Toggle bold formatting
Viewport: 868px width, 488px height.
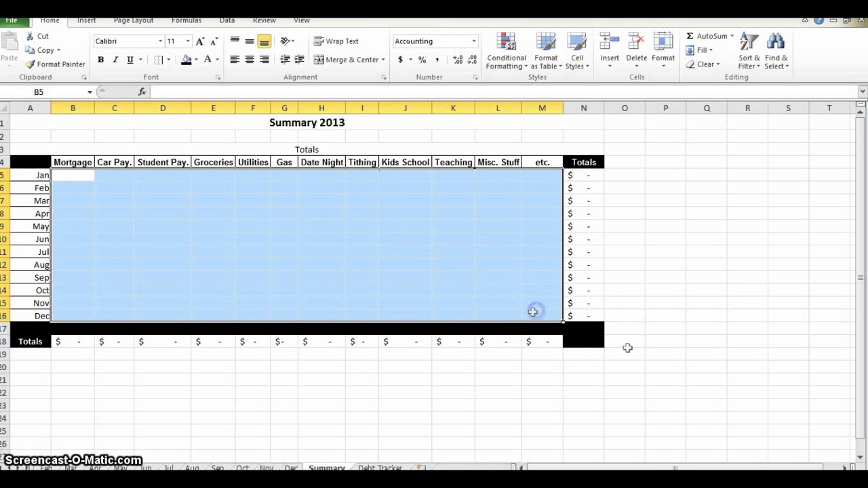tap(100, 60)
